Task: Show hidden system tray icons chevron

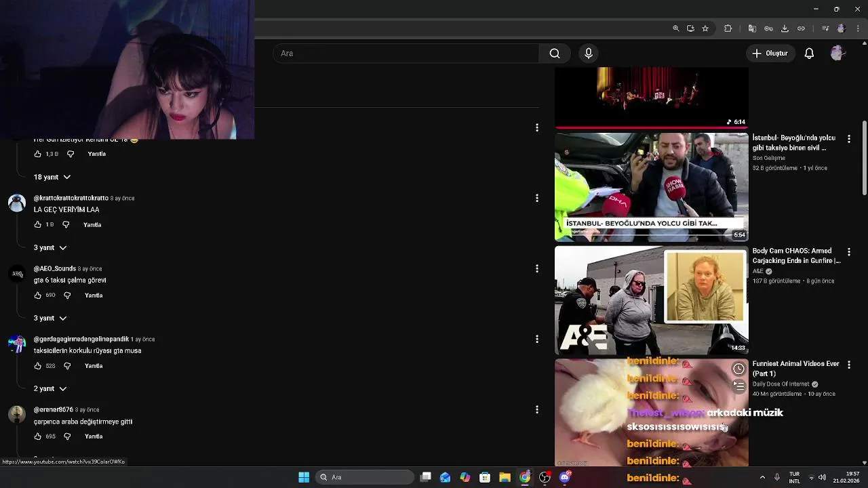Action: (762, 477)
